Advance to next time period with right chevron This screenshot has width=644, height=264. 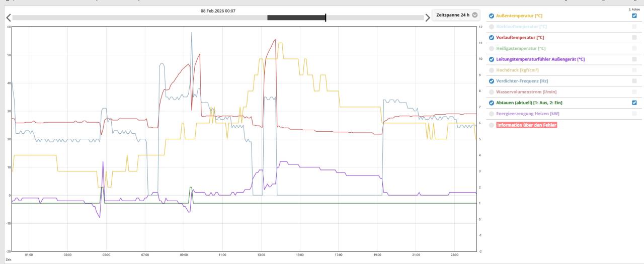[x=428, y=18]
